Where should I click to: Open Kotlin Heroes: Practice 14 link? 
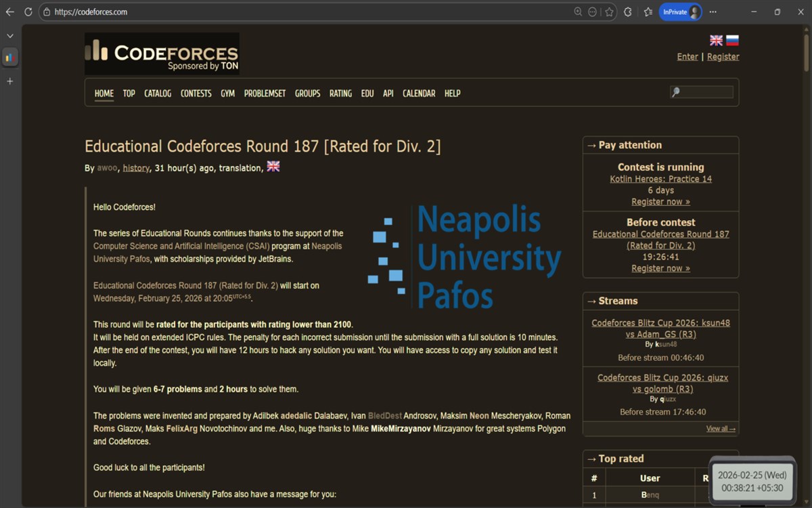[660, 179]
